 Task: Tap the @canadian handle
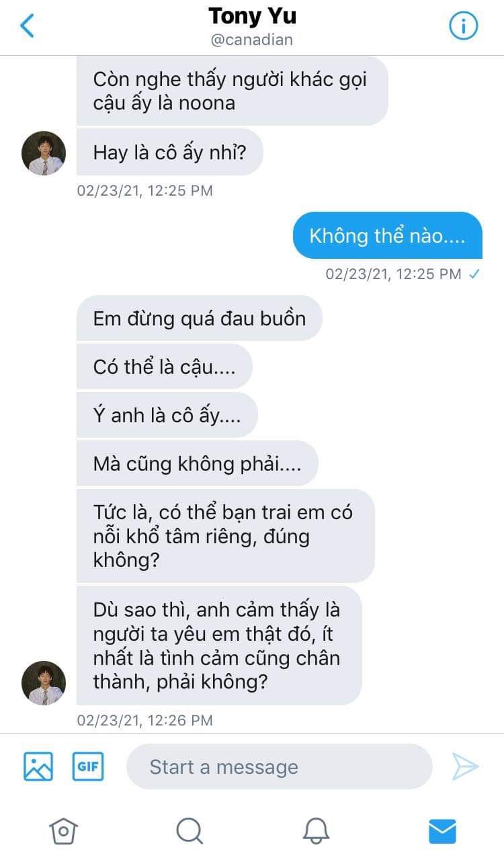(252, 40)
